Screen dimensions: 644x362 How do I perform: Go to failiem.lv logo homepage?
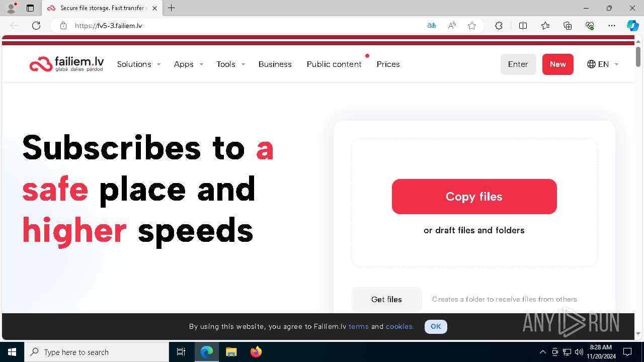coord(66,64)
